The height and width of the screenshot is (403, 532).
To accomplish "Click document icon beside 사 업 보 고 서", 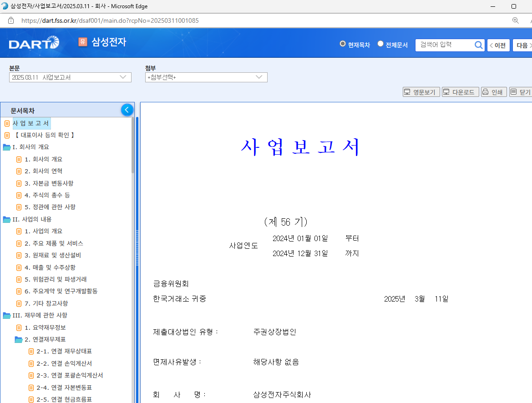I will [7, 123].
